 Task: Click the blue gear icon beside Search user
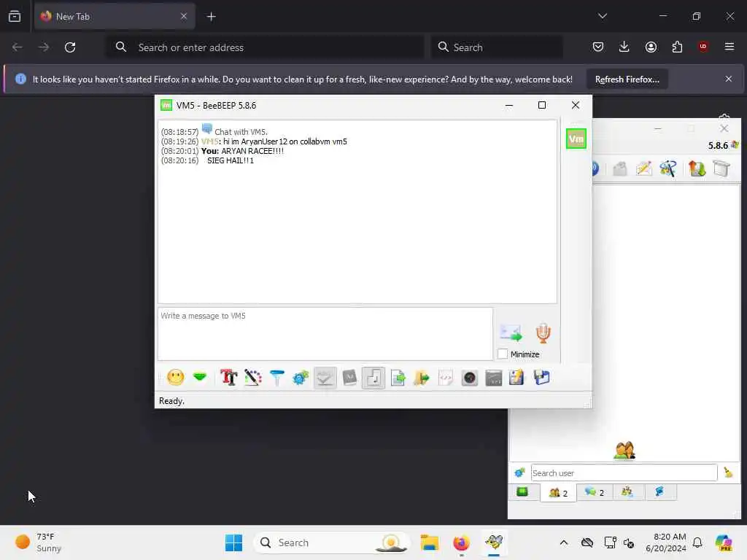519,472
